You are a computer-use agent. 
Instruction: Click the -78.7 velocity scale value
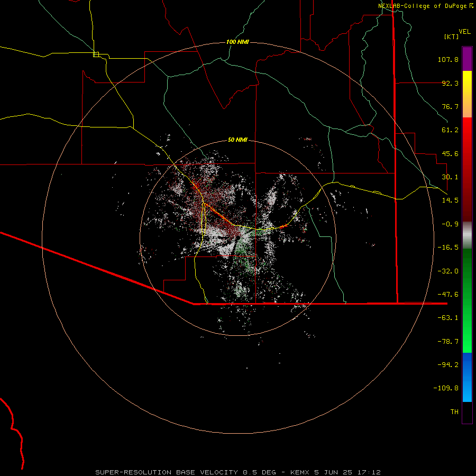448,342
